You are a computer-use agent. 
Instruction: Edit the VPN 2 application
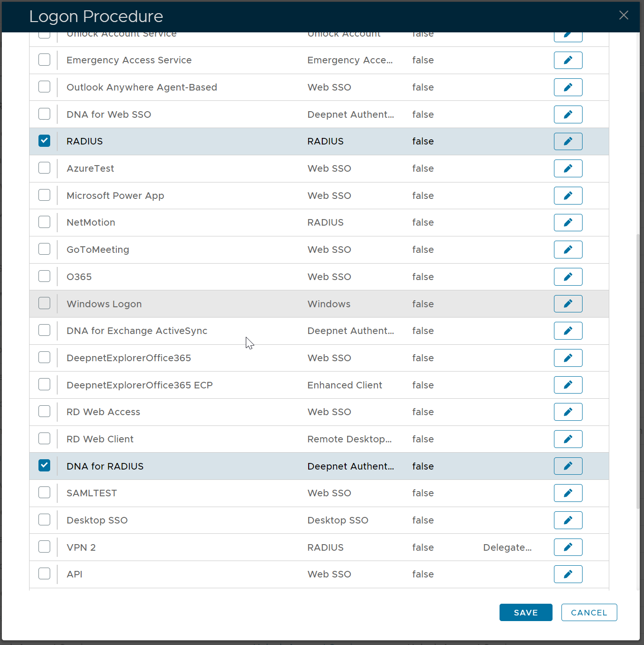click(568, 547)
